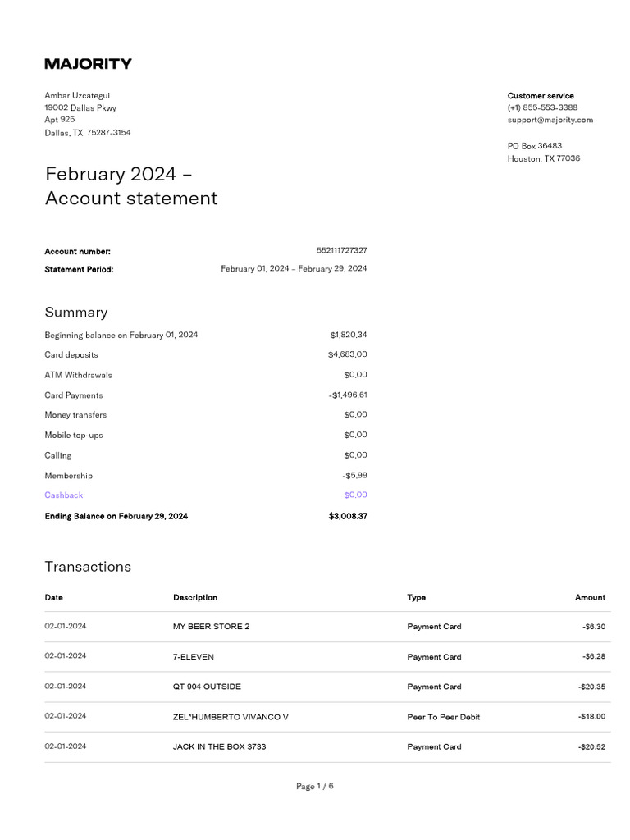Click the Summary heading
The image size is (630, 840).
[76, 313]
